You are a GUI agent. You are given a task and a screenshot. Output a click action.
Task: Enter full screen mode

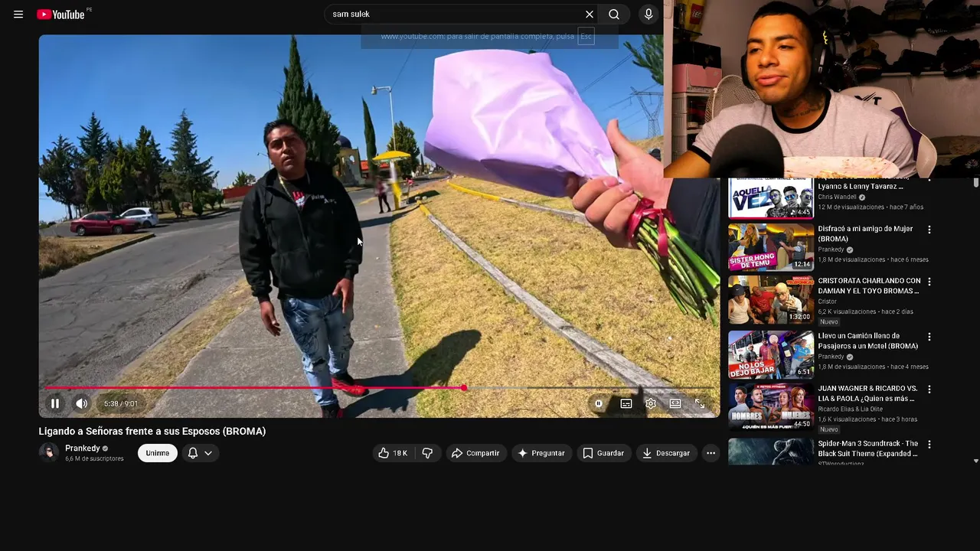click(700, 403)
